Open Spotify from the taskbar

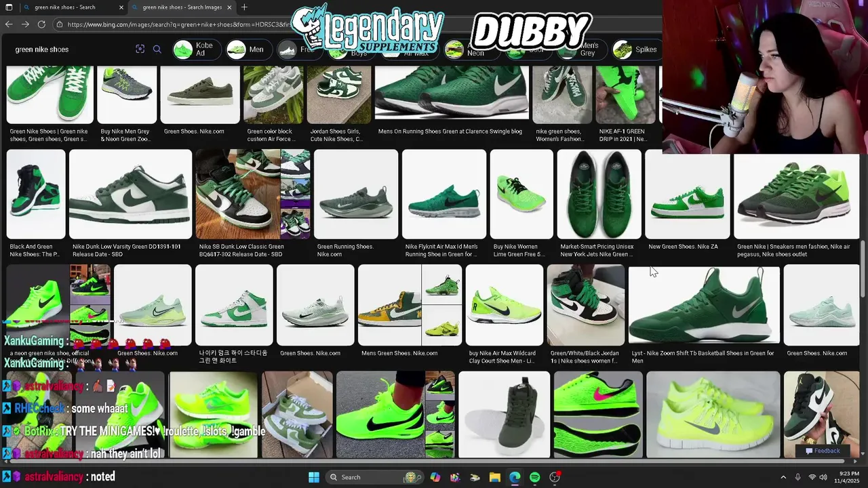click(x=534, y=477)
